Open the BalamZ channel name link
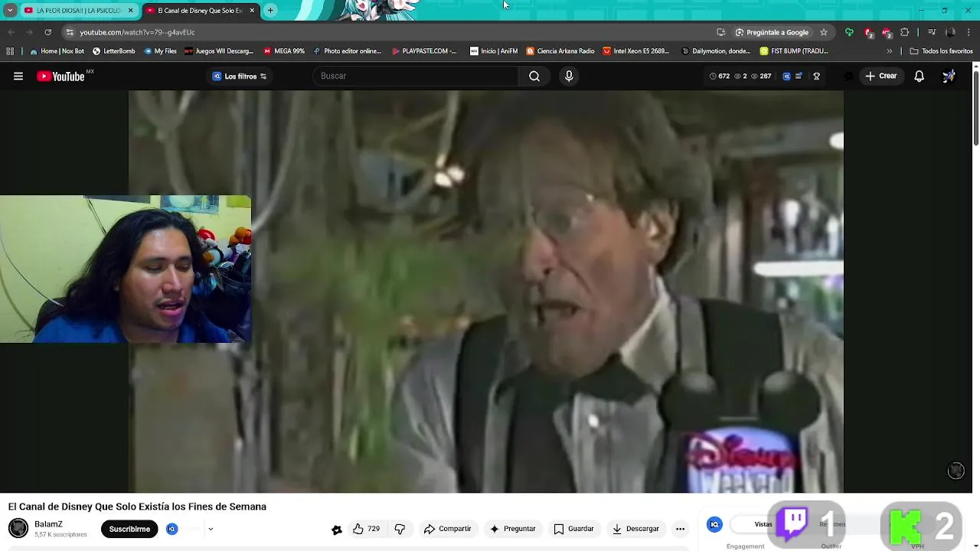 [48, 524]
